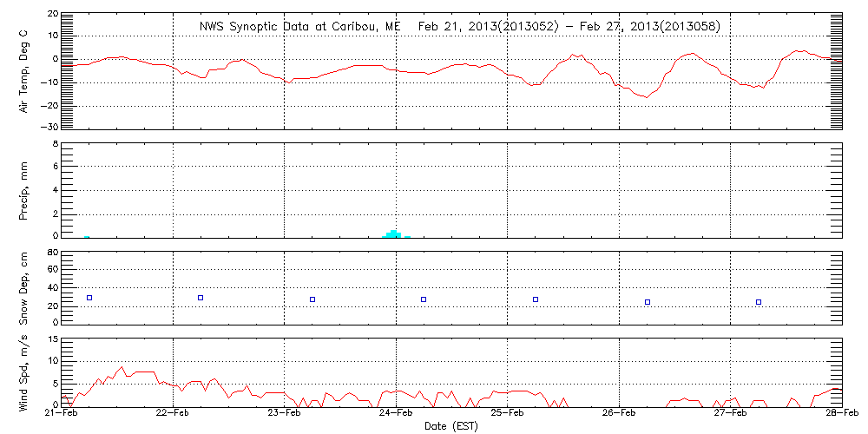868x434 pixels.
Task: Click the 24-Feb date tick label
Action: 396,415
